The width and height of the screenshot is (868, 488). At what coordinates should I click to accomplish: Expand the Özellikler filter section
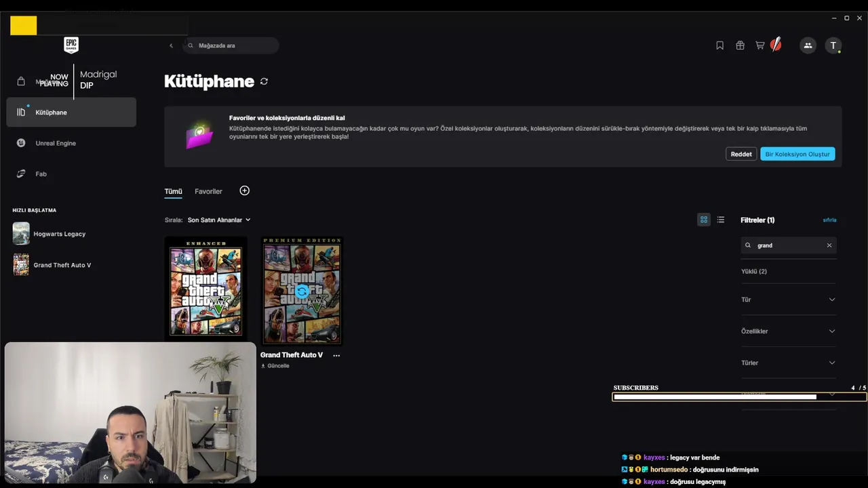(789, 331)
